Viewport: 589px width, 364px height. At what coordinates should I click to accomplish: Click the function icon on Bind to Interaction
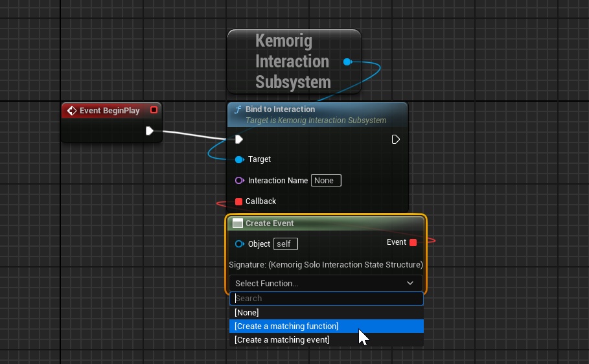point(238,109)
